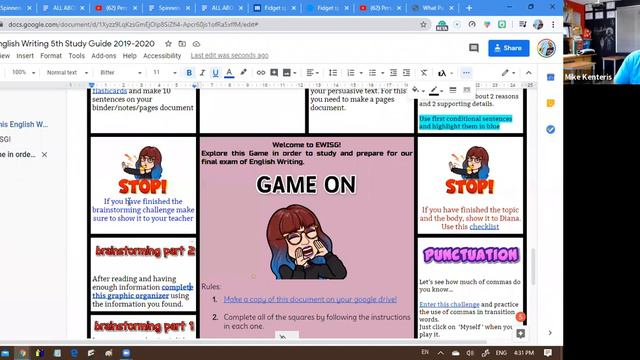Viewport: 640px width, 360px height.
Task: Open the Chrome three-dot menu
Action: click(x=553, y=24)
